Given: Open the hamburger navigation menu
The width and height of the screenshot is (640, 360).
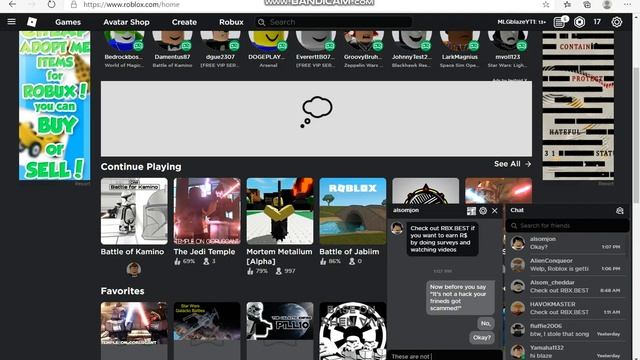Looking at the screenshot, I should tap(11, 22).
